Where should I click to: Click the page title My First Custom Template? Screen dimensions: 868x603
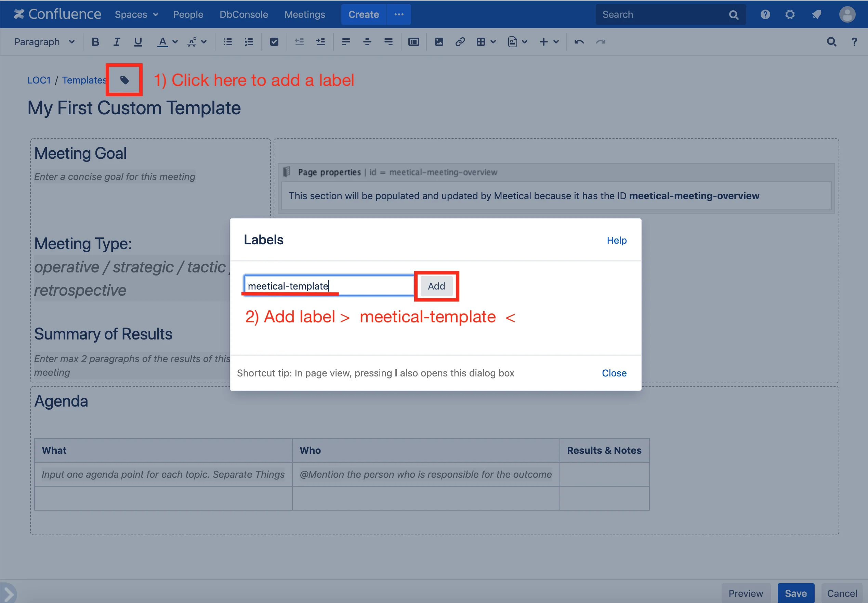(134, 108)
